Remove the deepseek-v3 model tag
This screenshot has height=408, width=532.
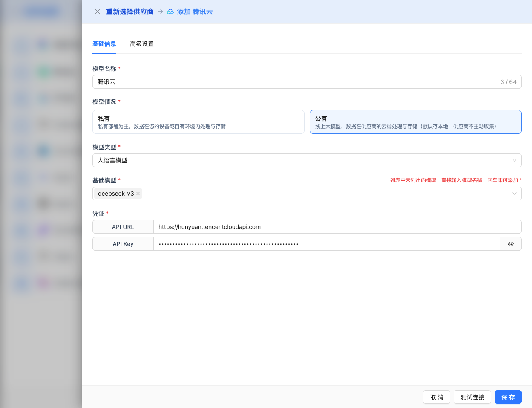138,194
